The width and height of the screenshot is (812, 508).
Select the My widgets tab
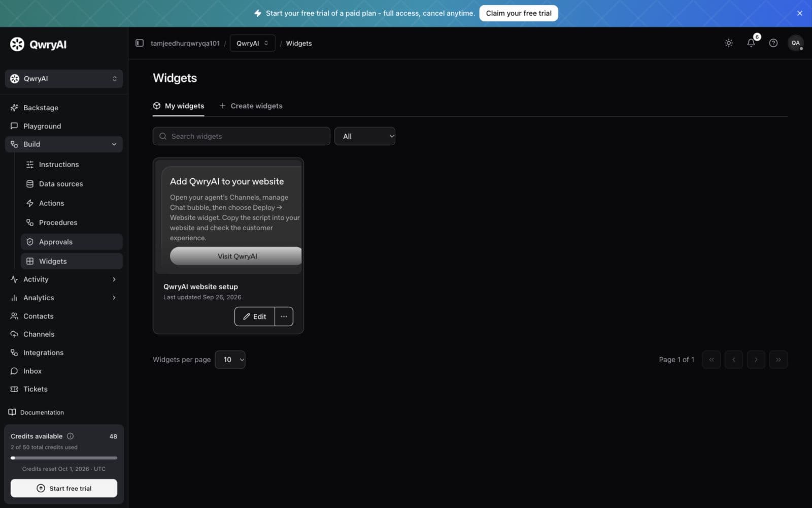[x=179, y=106]
